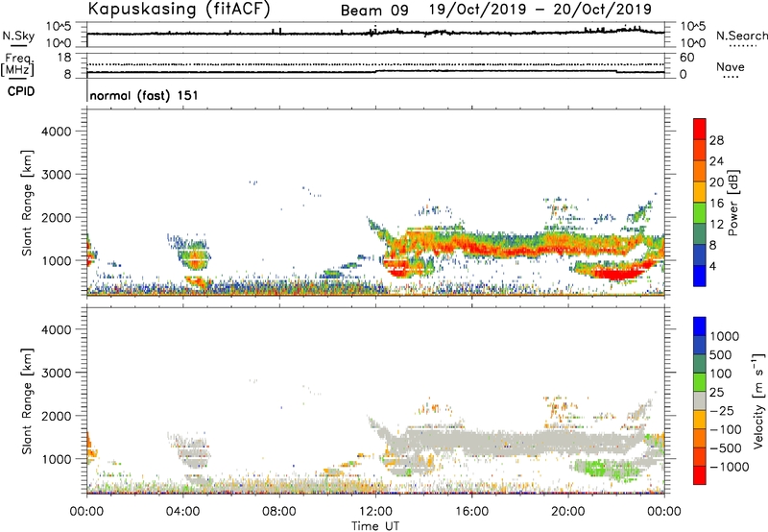Click the '08:00' time axis tick label
Screen dimensions: 768x532
(279, 512)
